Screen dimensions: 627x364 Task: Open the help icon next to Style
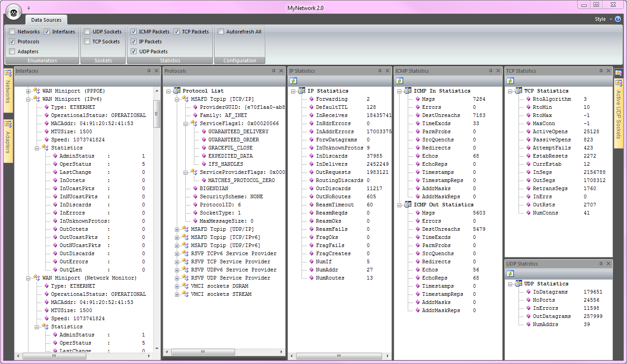click(x=618, y=19)
